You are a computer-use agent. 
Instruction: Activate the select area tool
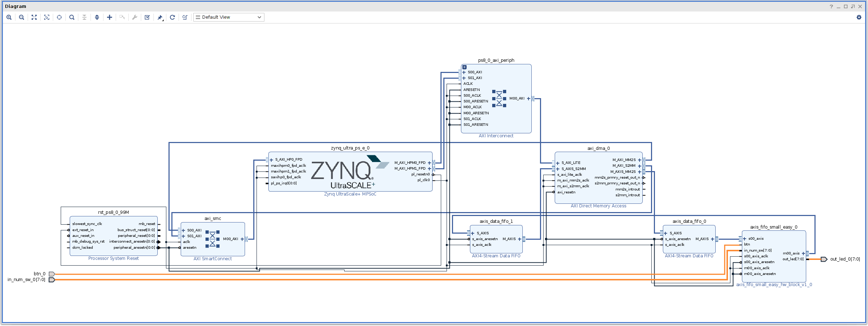[x=47, y=17]
